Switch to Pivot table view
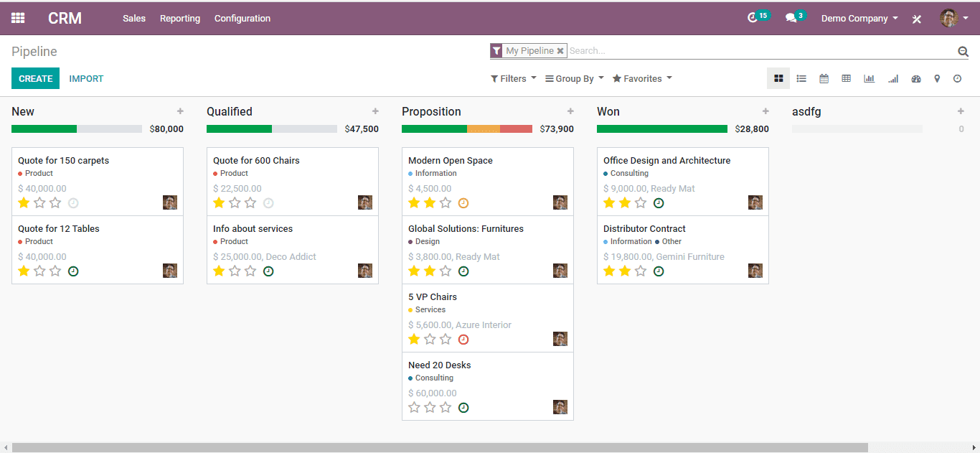 pyautogui.click(x=846, y=79)
